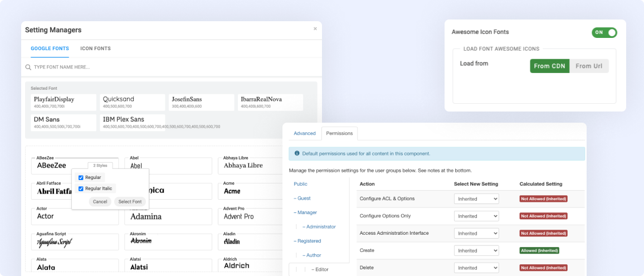Choose the Advent Pro font preview
The image size is (644, 276).
click(251, 216)
